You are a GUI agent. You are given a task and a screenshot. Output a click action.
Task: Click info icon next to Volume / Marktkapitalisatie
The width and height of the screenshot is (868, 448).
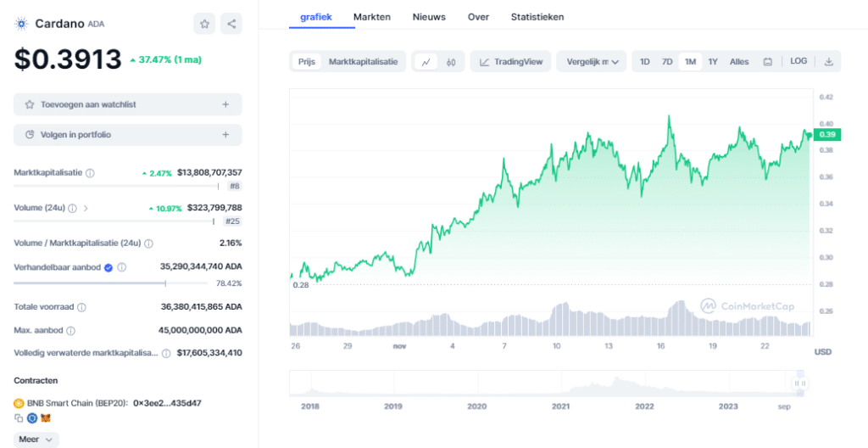(x=148, y=244)
